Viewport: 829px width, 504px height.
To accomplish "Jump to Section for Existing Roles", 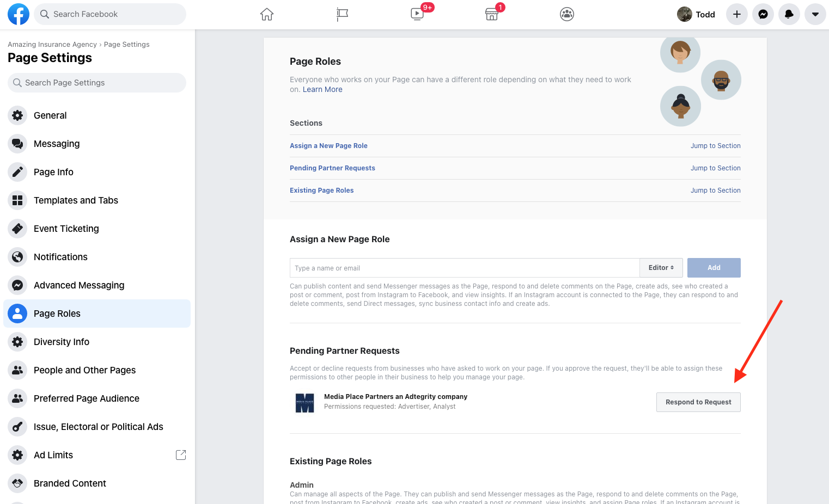I will coord(715,190).
